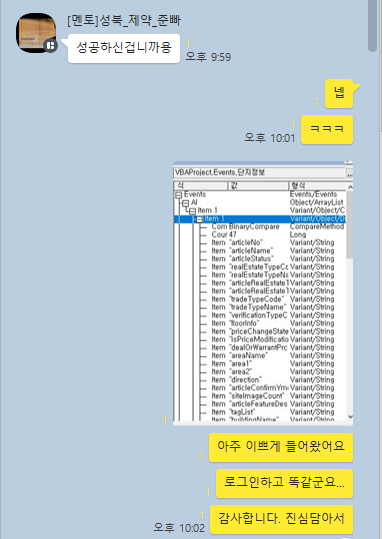Click the watch list scroll down arrow

[350, 417]
